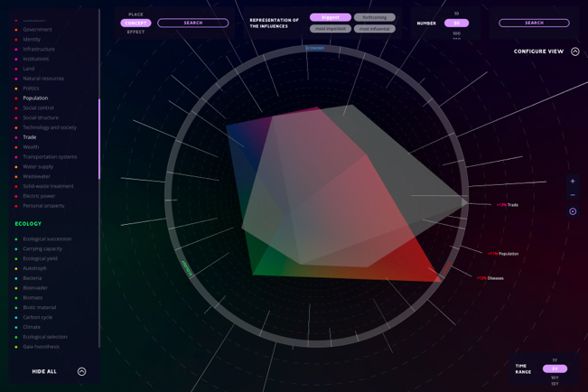Select Population in the concept list
Screen dimensions: 588x392
[x=35, y=98]
